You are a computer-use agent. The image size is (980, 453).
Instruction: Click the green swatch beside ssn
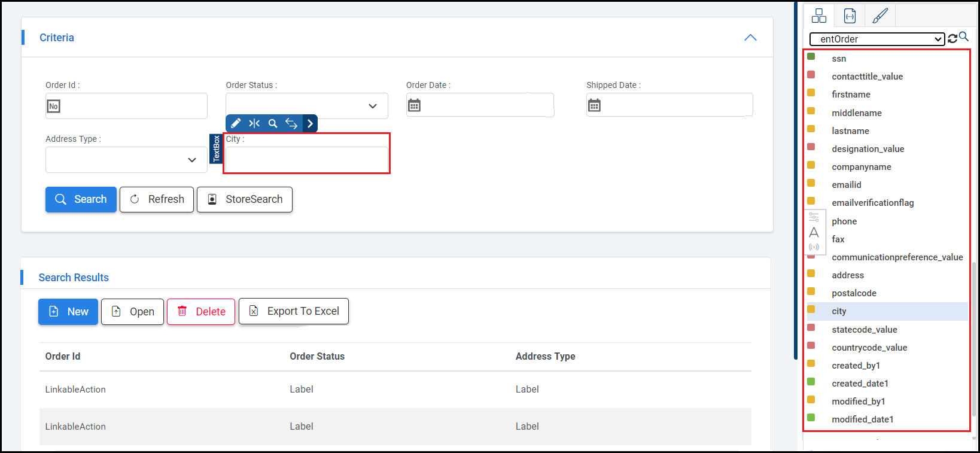pyautogui.click(x=811, y=57)
